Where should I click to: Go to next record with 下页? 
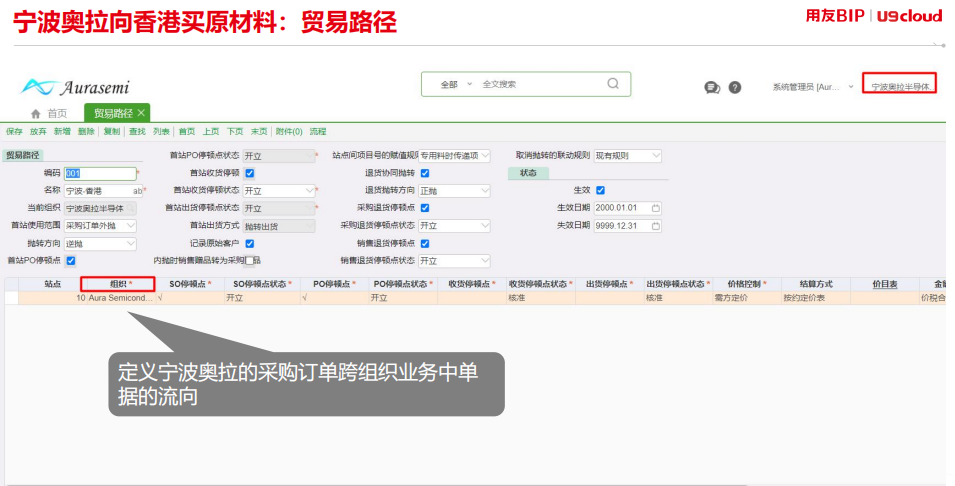pos(235,132)
